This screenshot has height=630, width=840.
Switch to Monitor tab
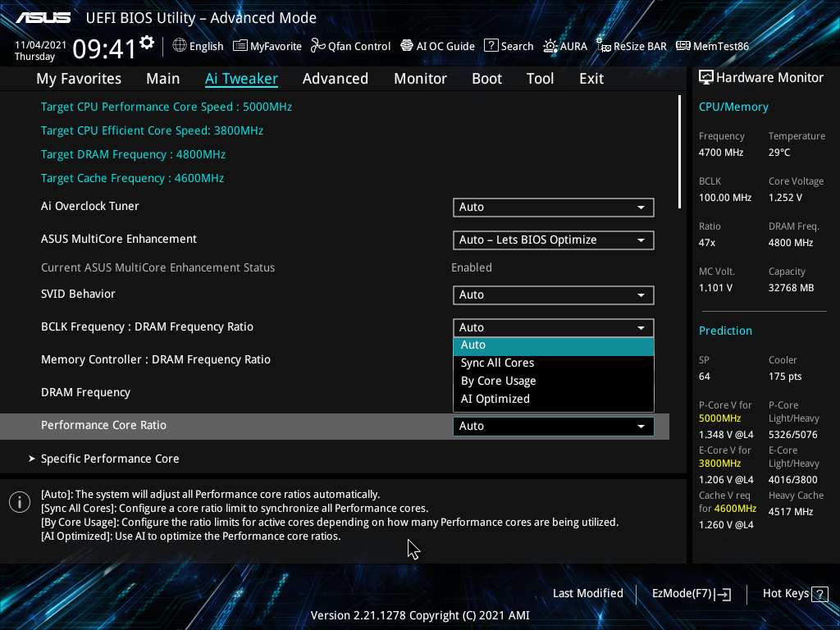(421, 79)
